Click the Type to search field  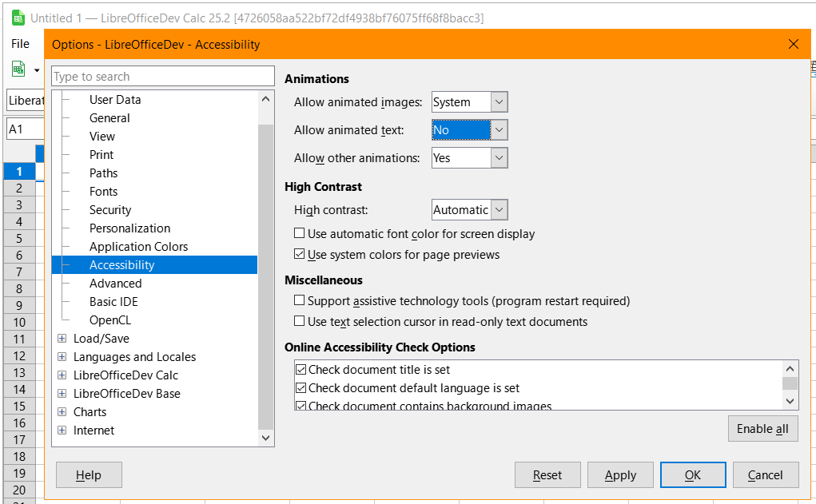coord(163,77)
